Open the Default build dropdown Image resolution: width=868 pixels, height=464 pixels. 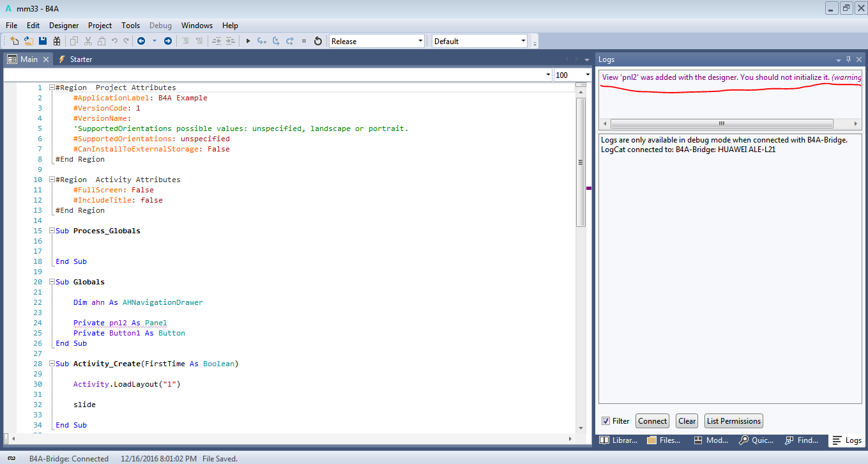(523, 41)
